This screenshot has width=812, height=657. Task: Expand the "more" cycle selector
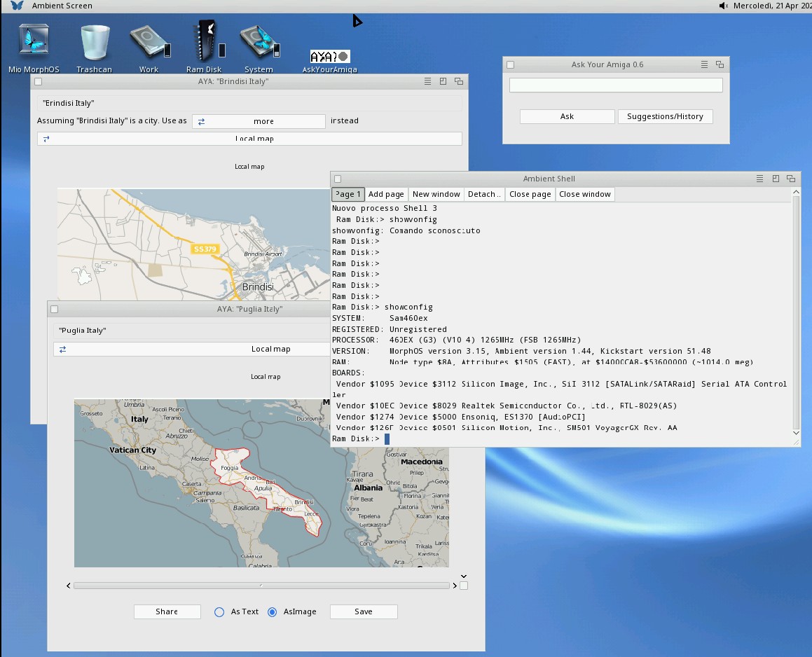[259, 121]
